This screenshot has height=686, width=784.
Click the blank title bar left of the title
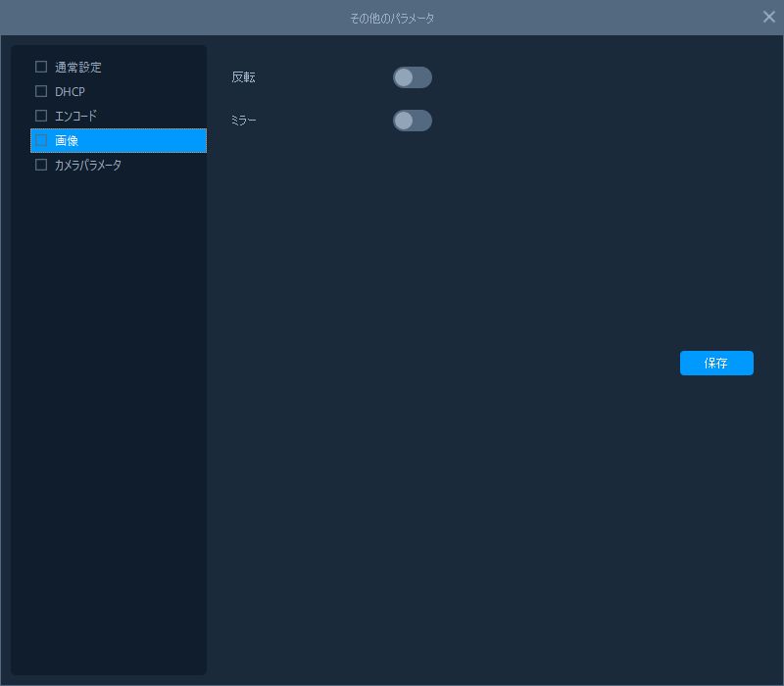click(147, 18)
